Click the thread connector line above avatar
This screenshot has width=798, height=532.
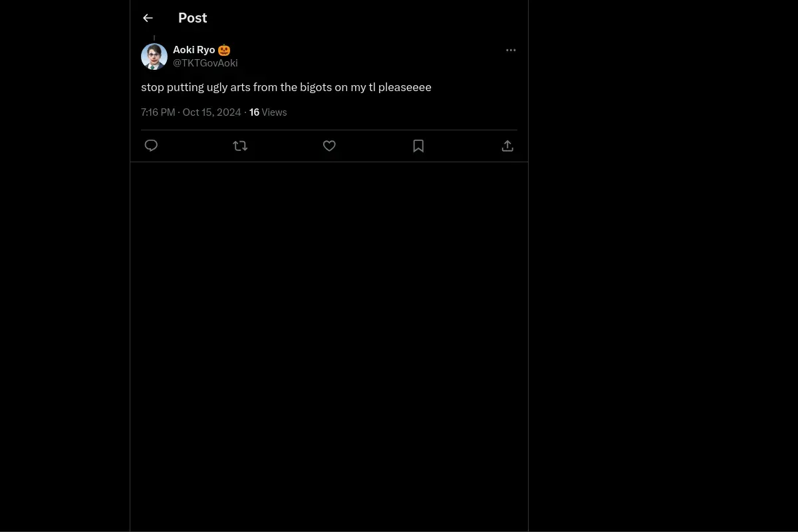[x=154, y=38]
